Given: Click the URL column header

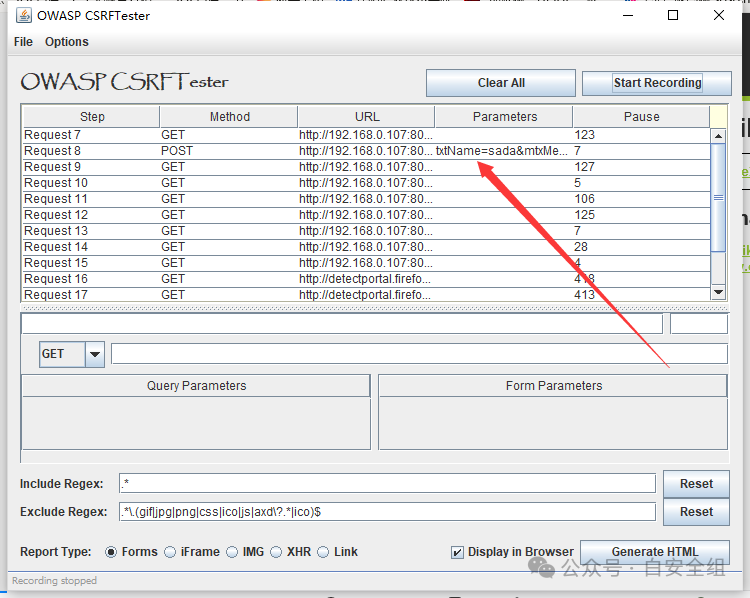Looking at the screenshot, I should 367,117.
